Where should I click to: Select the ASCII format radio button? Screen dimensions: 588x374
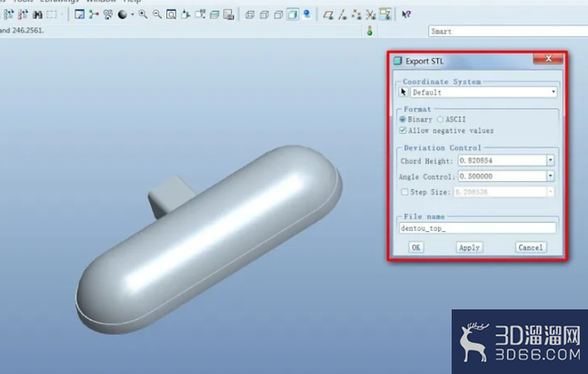coord(440,119)
